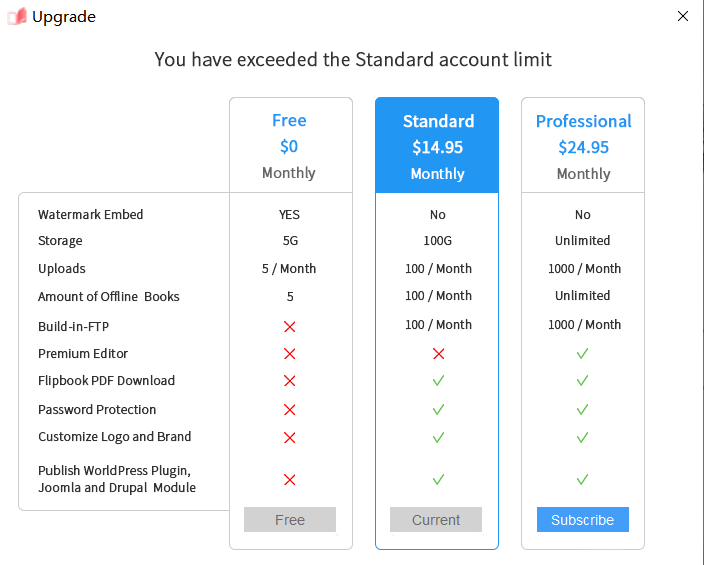Viewport: 704px width, 565px height.
Task: Click the Upgrade app icon in title bar
Action: [x=17, y=17]
